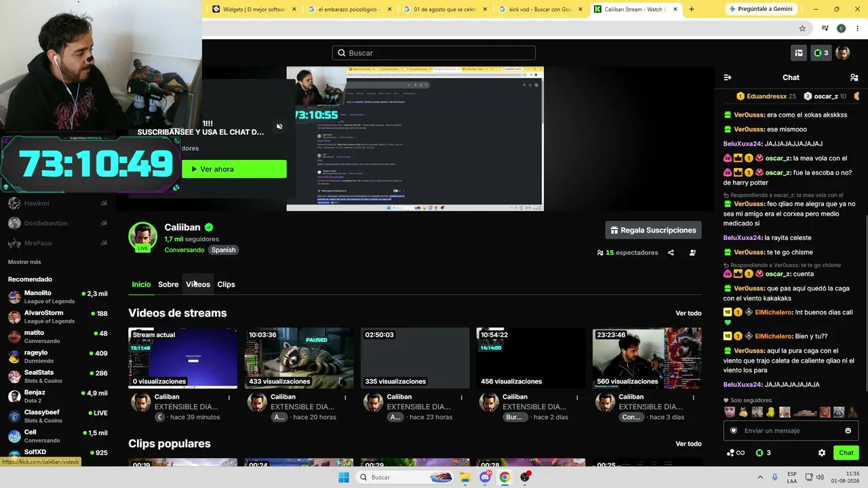Click the taskbar microphone icon
The height and width of the screenshot is (488, 868).
click(x=775, y=477)
